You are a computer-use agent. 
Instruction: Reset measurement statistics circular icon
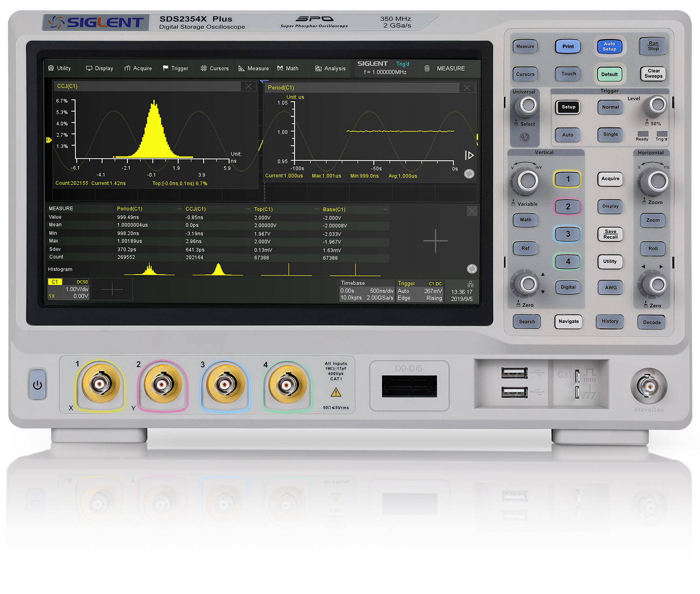pyautogui.click(x=472, y=269)
